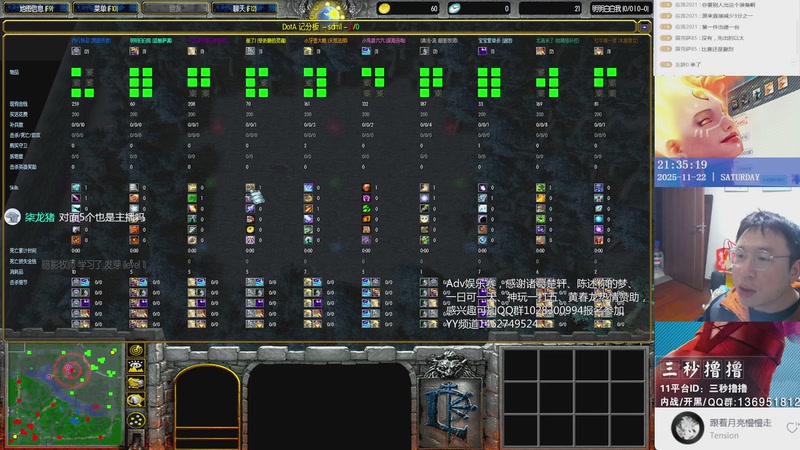Click the 21:35:19 clock overlay
The image size is (800, 450).
click(x=682, y=165)
